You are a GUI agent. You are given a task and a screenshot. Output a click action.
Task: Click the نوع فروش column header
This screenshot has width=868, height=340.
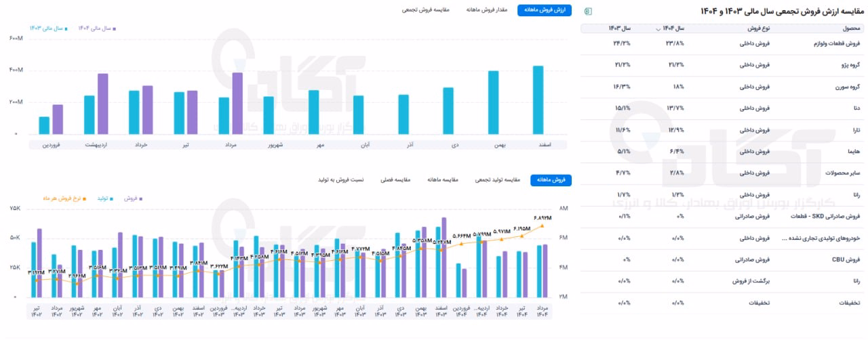point(758,28)
